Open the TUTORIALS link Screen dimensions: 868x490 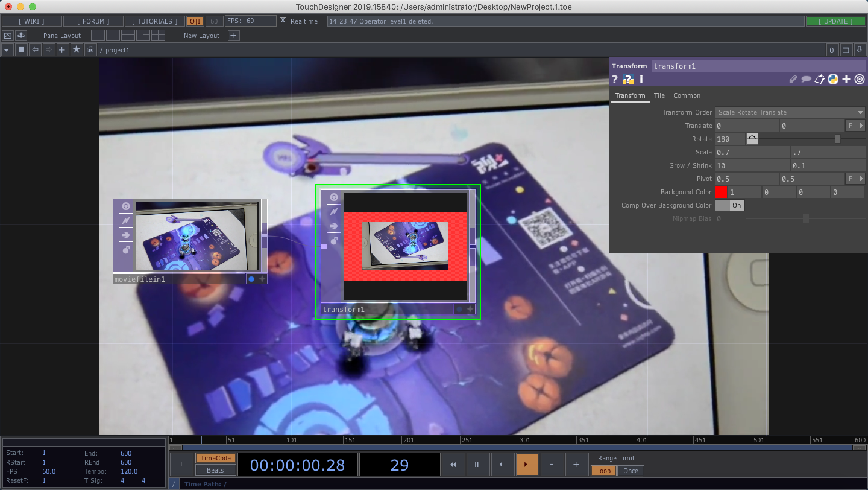[x=154, y=21]
